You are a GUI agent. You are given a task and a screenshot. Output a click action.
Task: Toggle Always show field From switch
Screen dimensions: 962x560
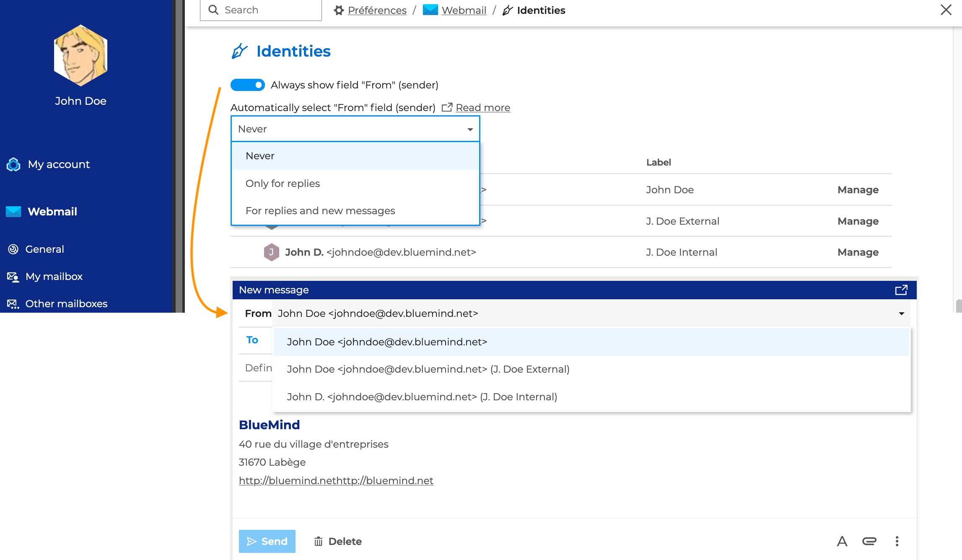coord(248,85)
